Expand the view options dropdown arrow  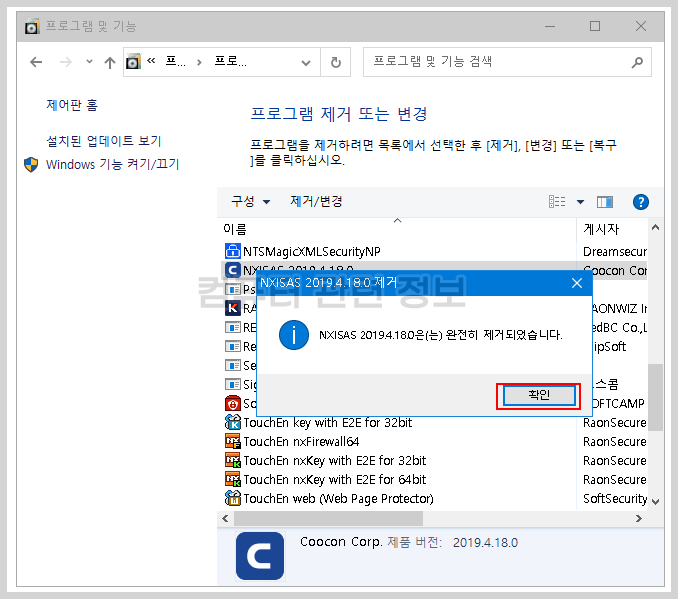[580, 202]
